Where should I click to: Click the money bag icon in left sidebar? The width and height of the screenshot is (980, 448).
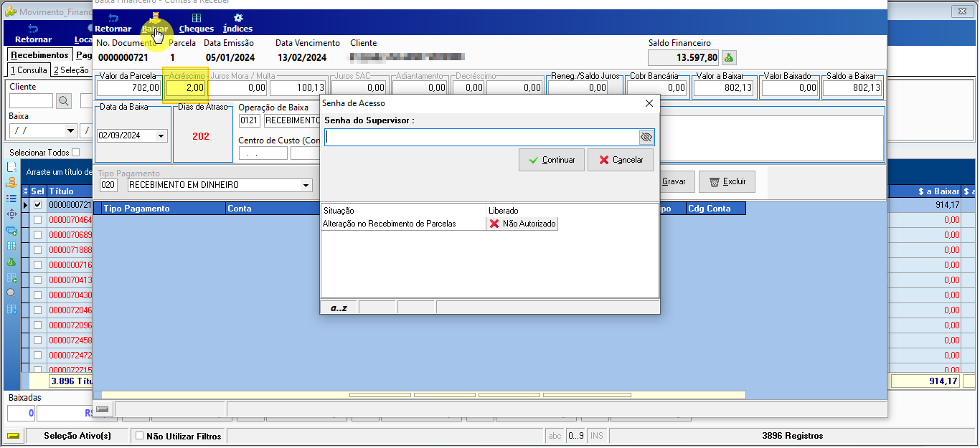coord(11,262)
